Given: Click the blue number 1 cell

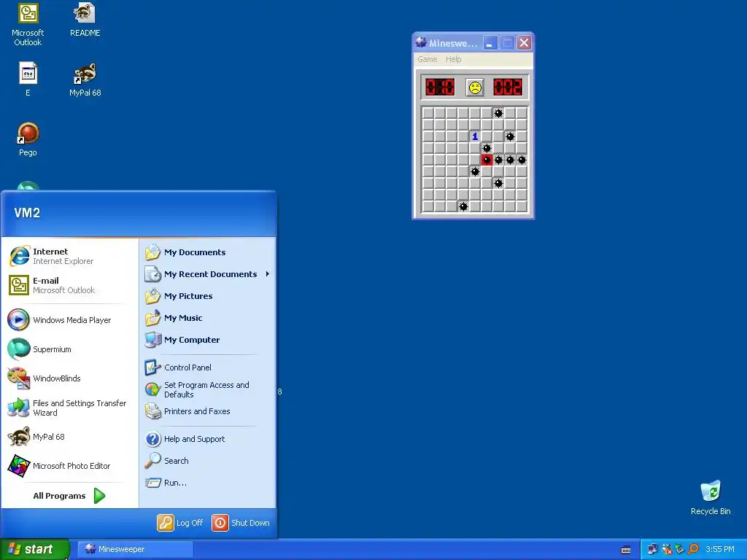Looking at the screenshot, I should pos(475,136).
